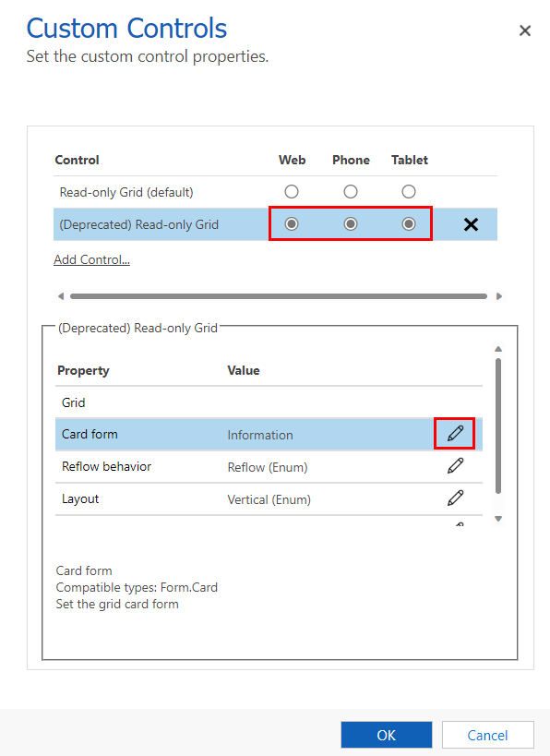Edit the Reflow behavior property pencil icon
550x756 pixels.
[455, 466]
